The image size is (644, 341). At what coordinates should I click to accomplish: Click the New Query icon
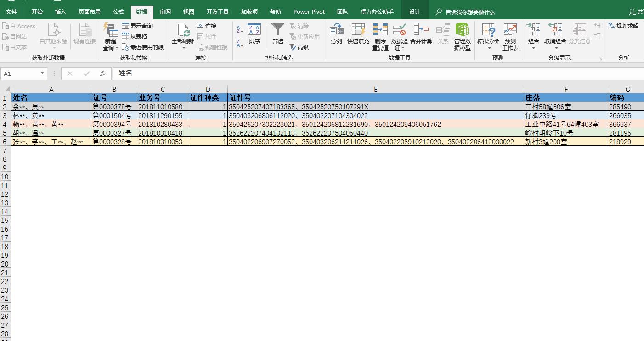[110, 32]
